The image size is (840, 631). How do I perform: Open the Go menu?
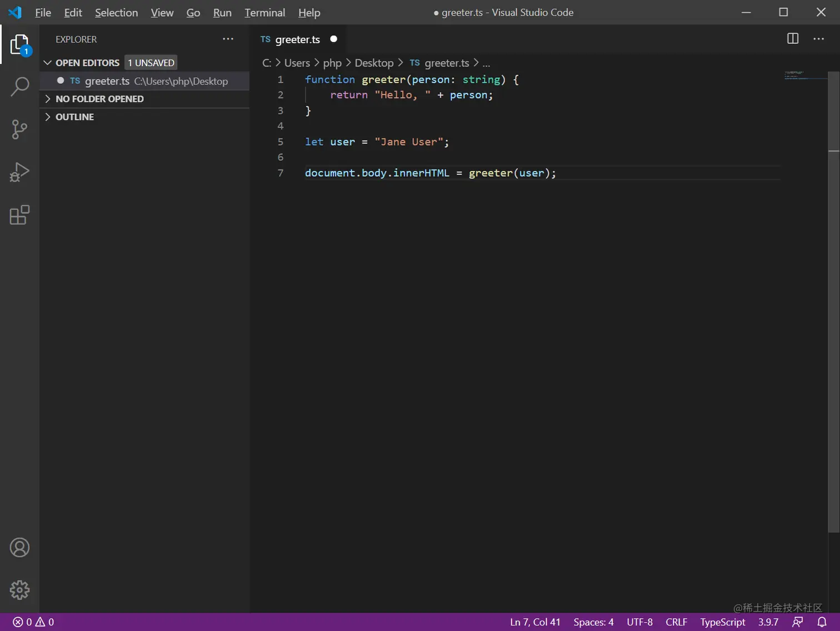tap(193, 12)
